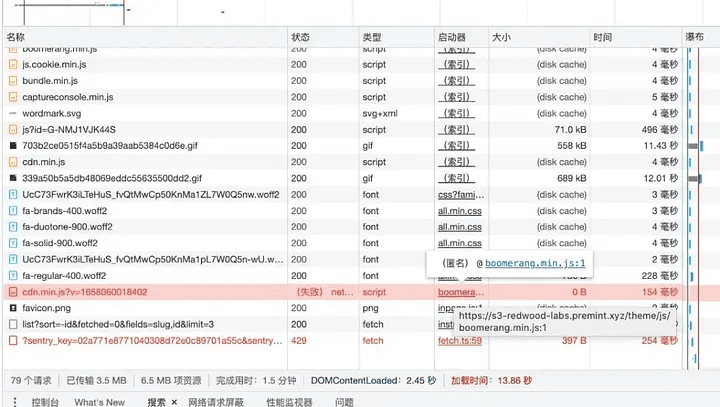Screen dimensions: 720x407
Task: Sort requests by 大小 column
Action: pos(540,37)
